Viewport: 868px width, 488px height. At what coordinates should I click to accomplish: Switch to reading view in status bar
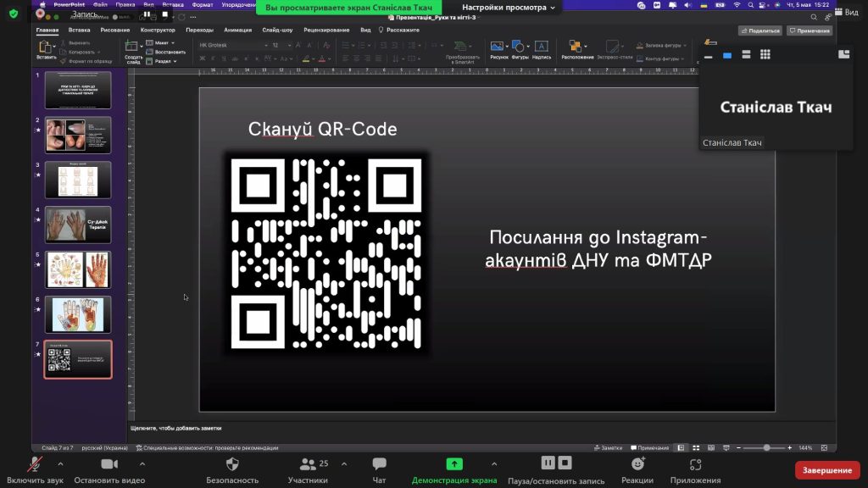[x=711, y=447]
